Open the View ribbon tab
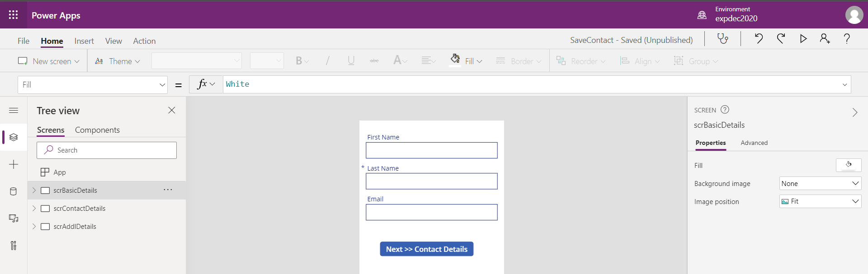The width and height of the screenshot is (868, 274). 113,41
